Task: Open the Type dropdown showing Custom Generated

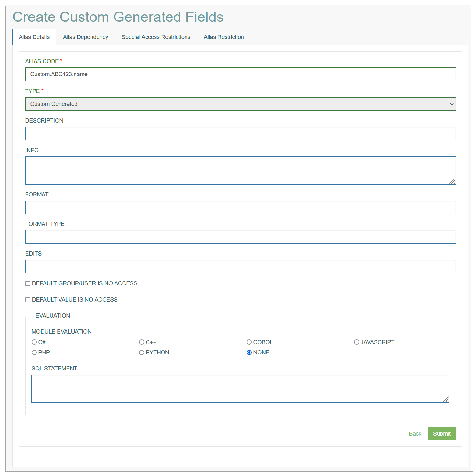Action: pos(240,104)
